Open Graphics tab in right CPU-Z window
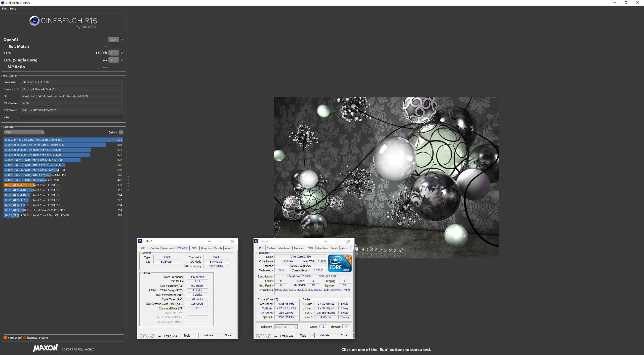The image size is (644, 355). click(x=323, y=248)
